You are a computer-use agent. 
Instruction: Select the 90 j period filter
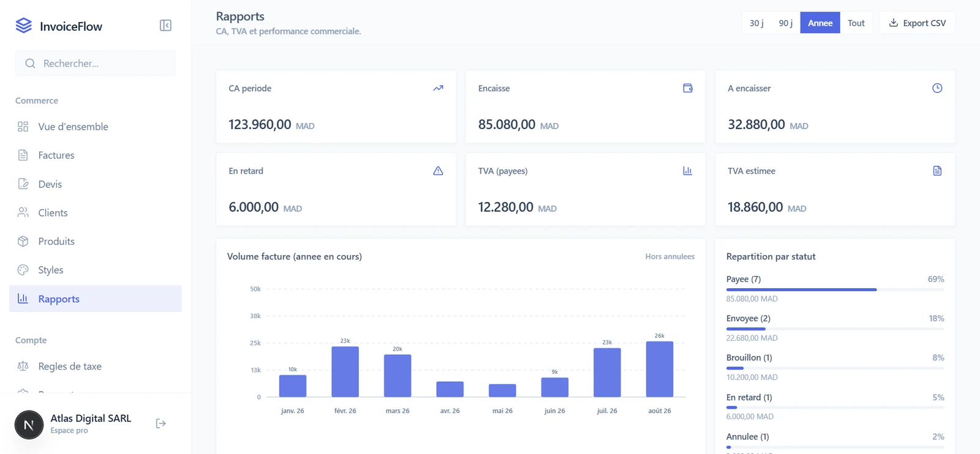pyautogui.click(x=786, y=23)
